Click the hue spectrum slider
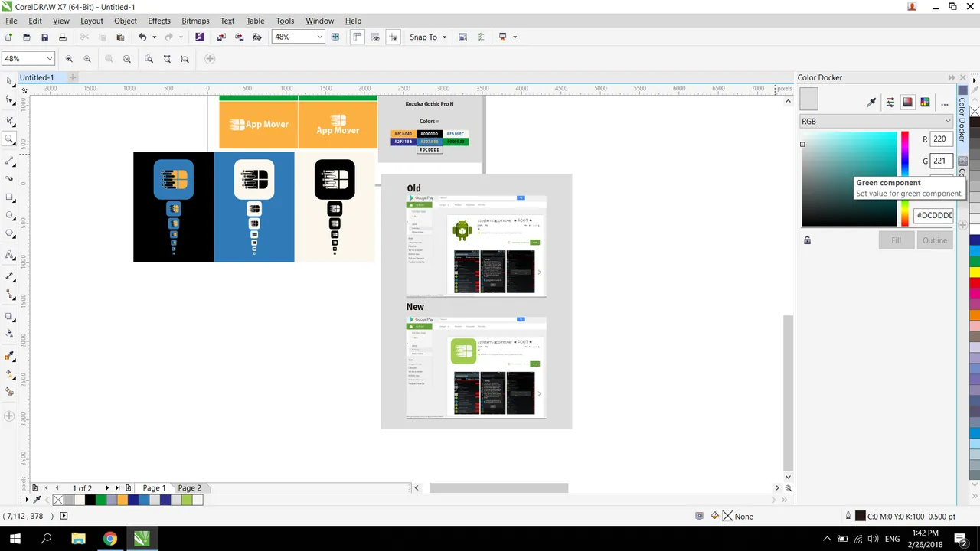This screenshot has width=980, height=551. pos(904,179)
